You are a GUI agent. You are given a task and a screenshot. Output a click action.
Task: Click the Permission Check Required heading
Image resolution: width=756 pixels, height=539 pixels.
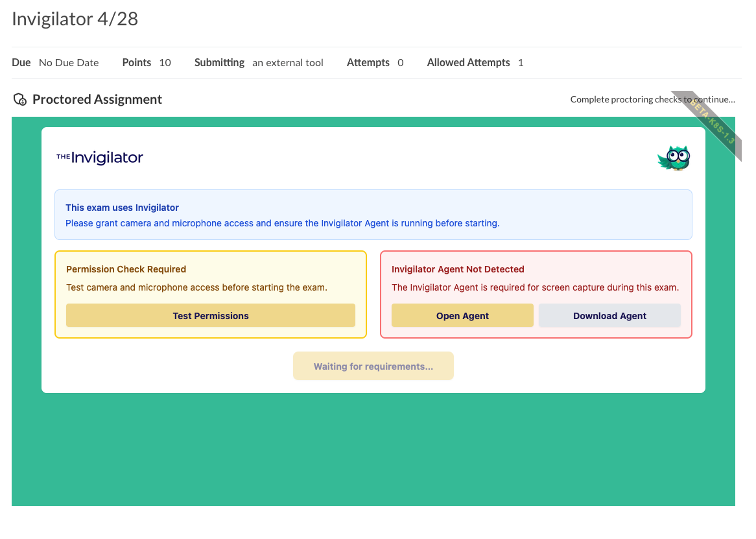(126, 269)
